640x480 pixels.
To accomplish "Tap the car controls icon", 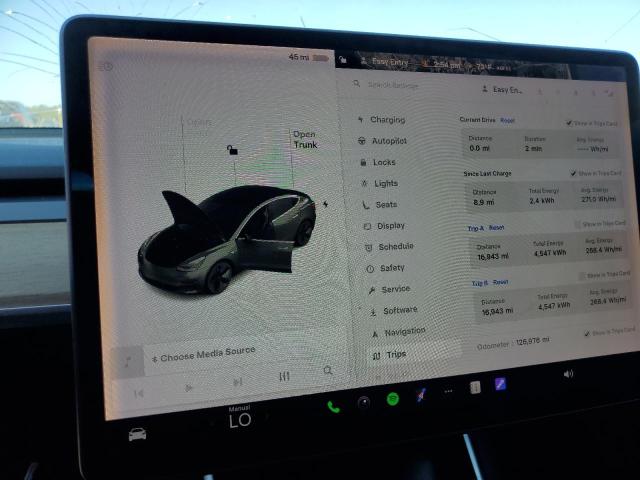I will [x=137, y=434].
